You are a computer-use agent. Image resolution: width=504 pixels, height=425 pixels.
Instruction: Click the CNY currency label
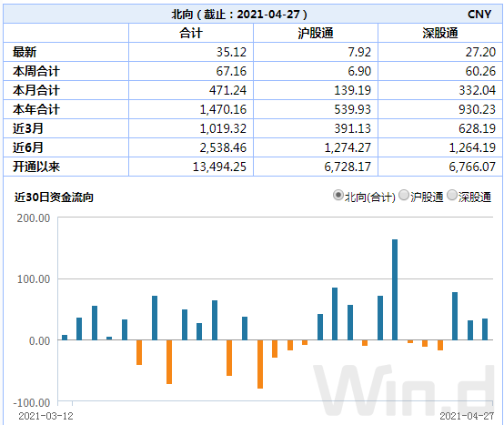click(x=479, y=15)
